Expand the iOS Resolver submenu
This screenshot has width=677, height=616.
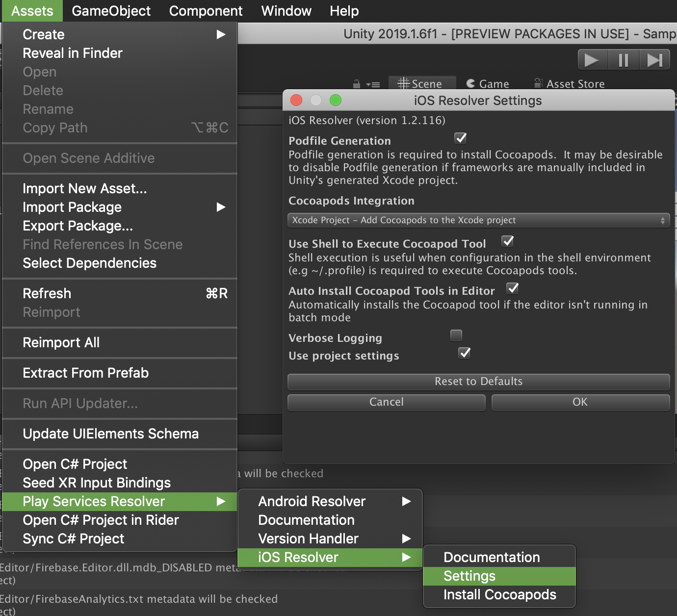click(x=330, y=557)
